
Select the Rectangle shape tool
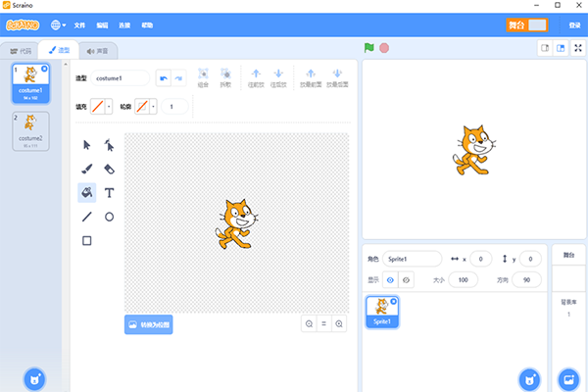pos(86,240)
